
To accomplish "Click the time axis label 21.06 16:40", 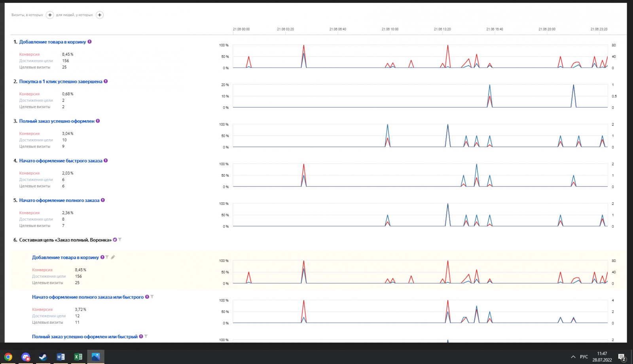I will tap(495, 29).
